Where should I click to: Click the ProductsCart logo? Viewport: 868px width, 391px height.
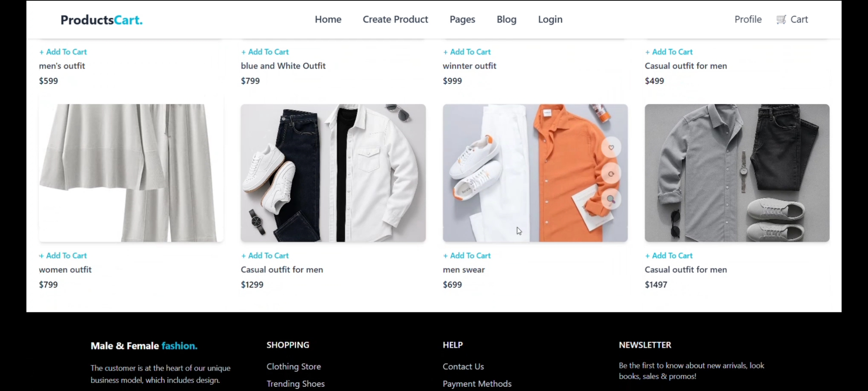tap(101, 20)
